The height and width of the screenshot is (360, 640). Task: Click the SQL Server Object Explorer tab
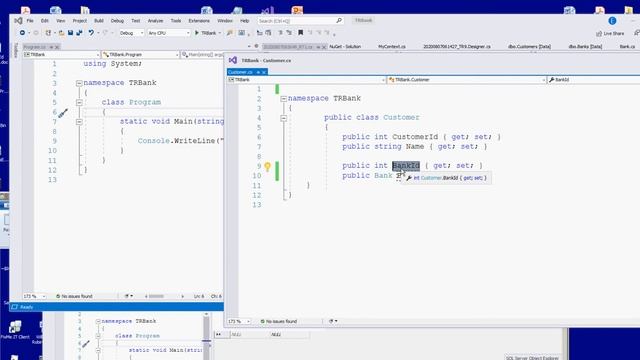pyautogui.click(x=532, y=358)
